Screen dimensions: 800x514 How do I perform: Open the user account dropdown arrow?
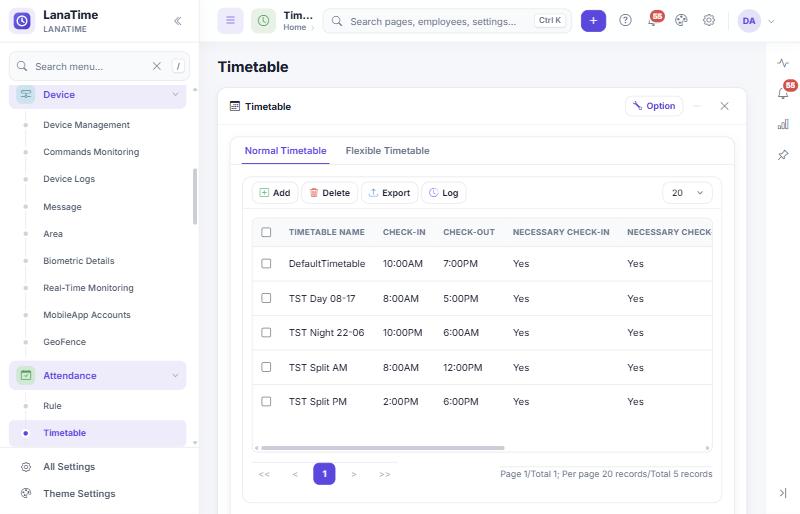[771, 21]
